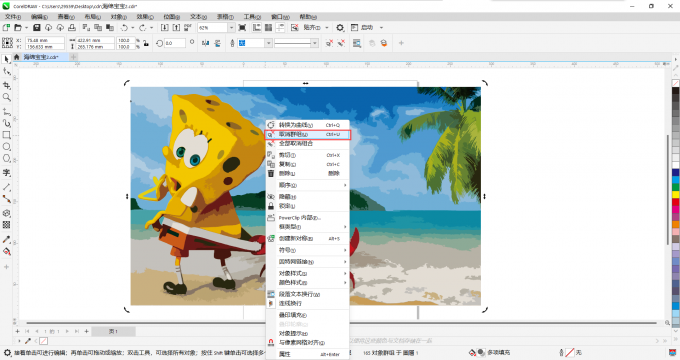Select the Interactive Fill bucket tool
The height and width of the screenshot is (360, 680).
coord(7,252)
